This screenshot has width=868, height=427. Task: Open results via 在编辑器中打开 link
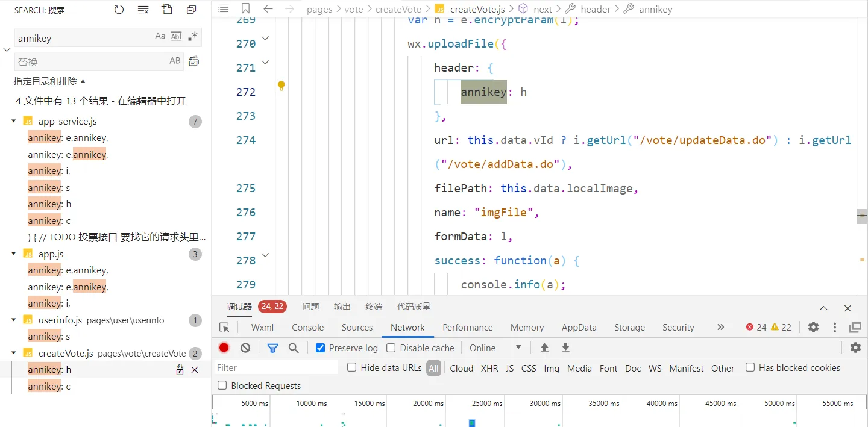click(152, 101)
